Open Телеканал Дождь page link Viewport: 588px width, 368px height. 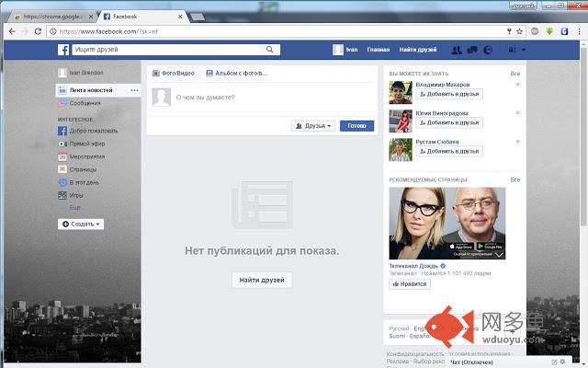click(413, 266)
